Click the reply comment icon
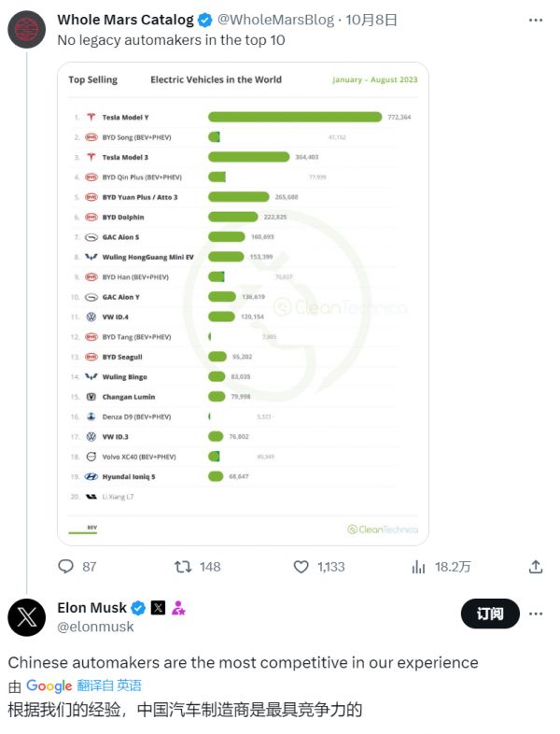This screenshot has width=560, height=734. [x=65, y=566]
